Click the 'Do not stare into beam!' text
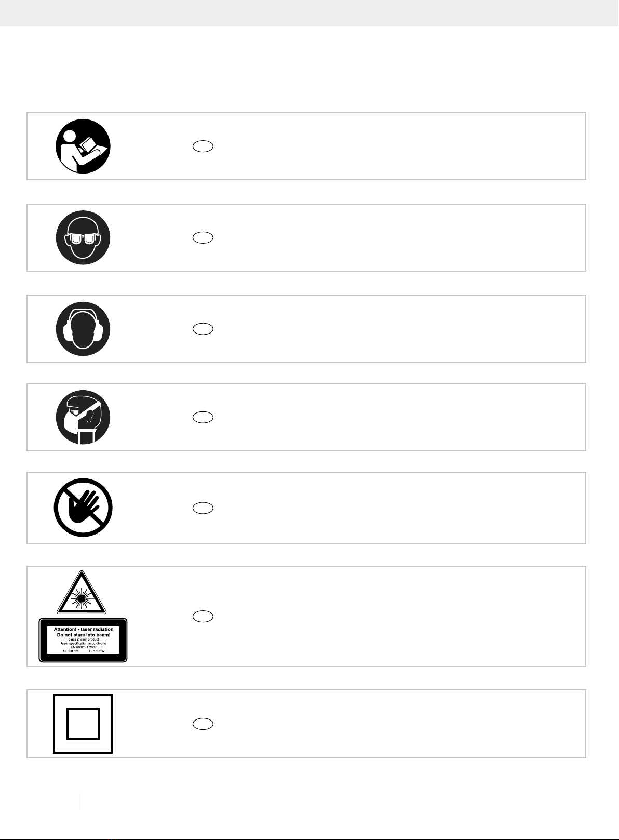This screenshot has width=619, height=840. (84, 635)
